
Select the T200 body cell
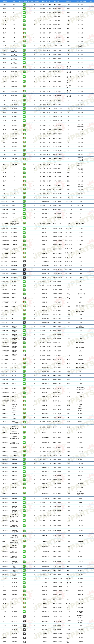tap(68, 223)
